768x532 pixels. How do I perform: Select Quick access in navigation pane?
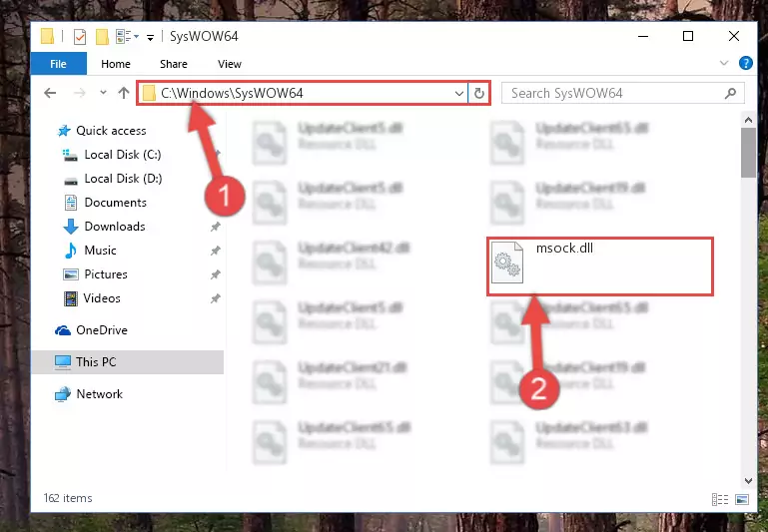tap(111, 131)
